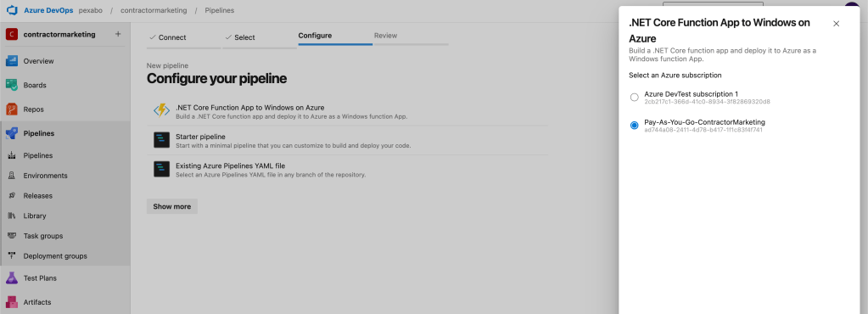The image size is (868, 314).
Task: Click the Releases icon in sidebar
Action: coord(12,195)
